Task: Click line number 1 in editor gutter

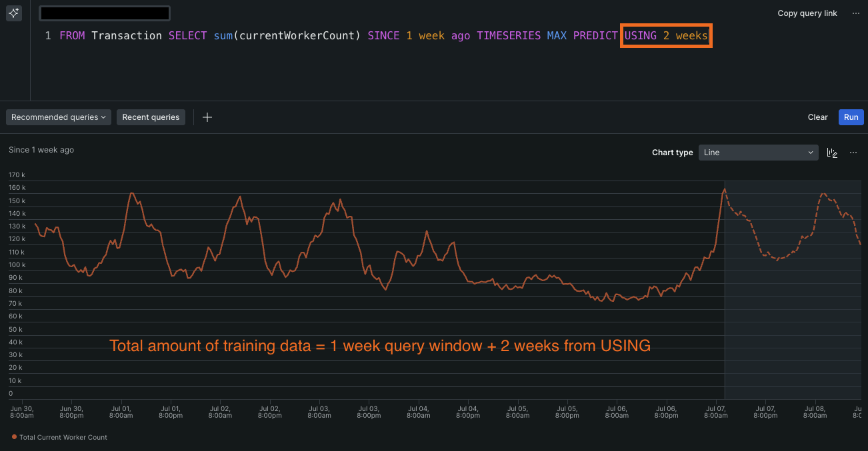Action: click(x=48, y=35)
